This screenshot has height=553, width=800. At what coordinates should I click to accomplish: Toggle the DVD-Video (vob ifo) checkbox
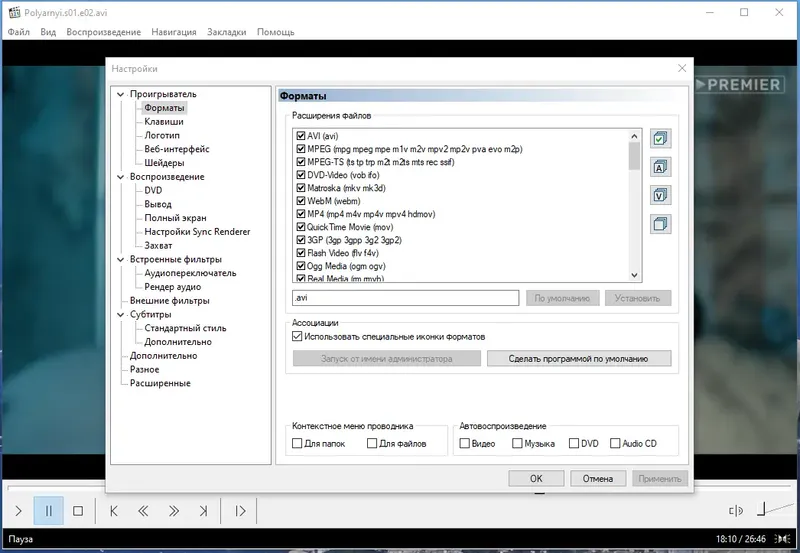pos(301,175)
